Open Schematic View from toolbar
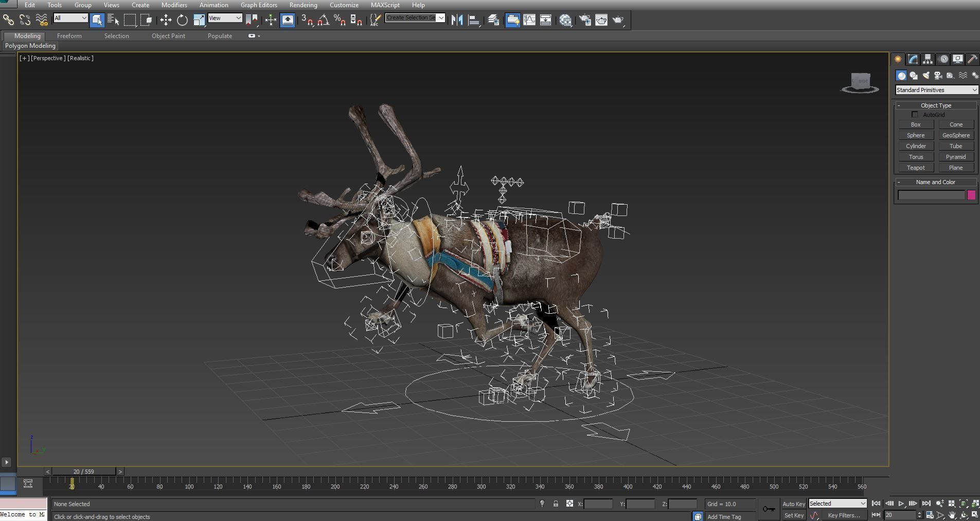980x521 pixels. point(546,20)
